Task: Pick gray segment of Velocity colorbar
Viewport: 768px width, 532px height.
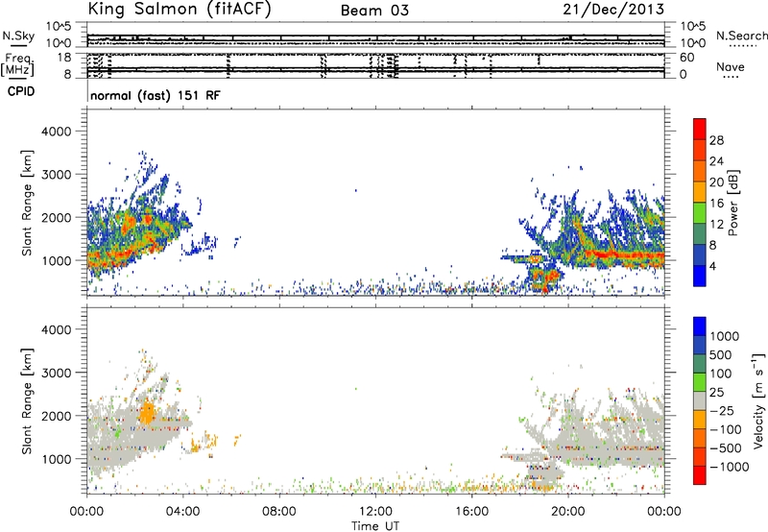Action: pos(700,400)
